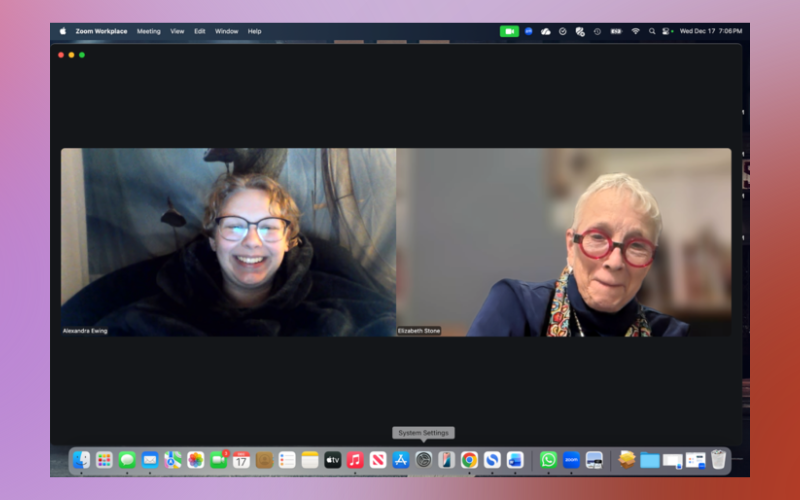Open the Zoom Workplace application menu
This screenshot has height=500, width=800.
pos(101,31)
